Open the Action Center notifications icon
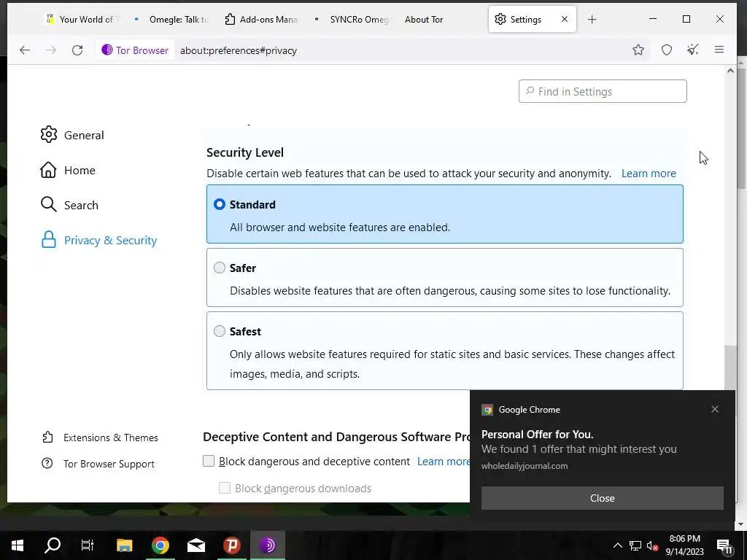 tap(724, 545)
